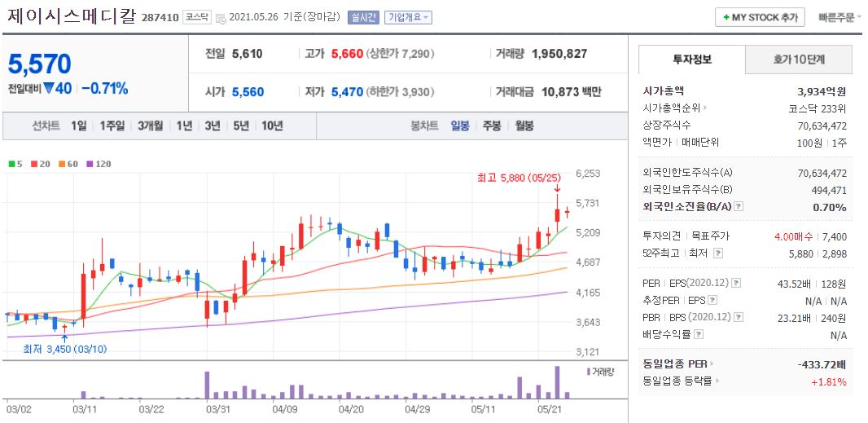The height and width of the screenshot is (423, 868).
Task: Add stock via MY STOCK 추가 button
Action: tap(760, 18)
